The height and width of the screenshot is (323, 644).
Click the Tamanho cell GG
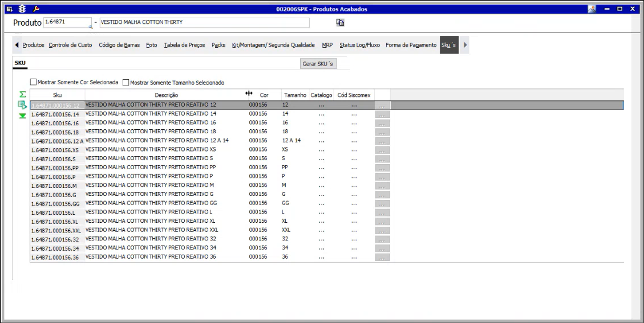[x=295, y=203]
